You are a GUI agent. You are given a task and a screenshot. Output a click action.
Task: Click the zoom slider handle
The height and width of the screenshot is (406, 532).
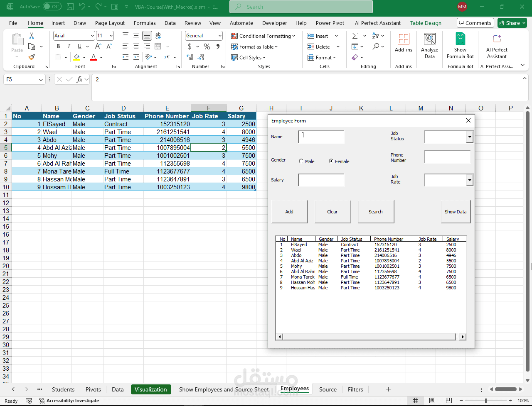tap(486, 401)
